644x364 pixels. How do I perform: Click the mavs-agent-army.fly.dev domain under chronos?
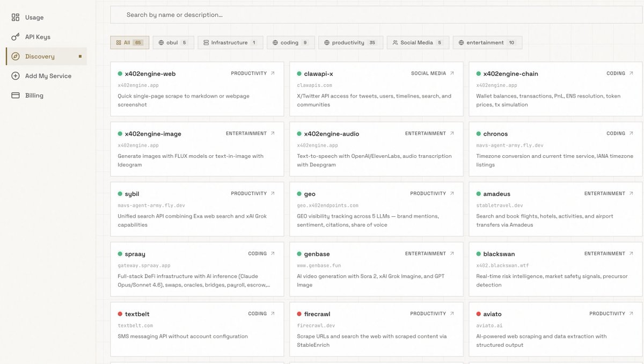[x=510, y=145]
